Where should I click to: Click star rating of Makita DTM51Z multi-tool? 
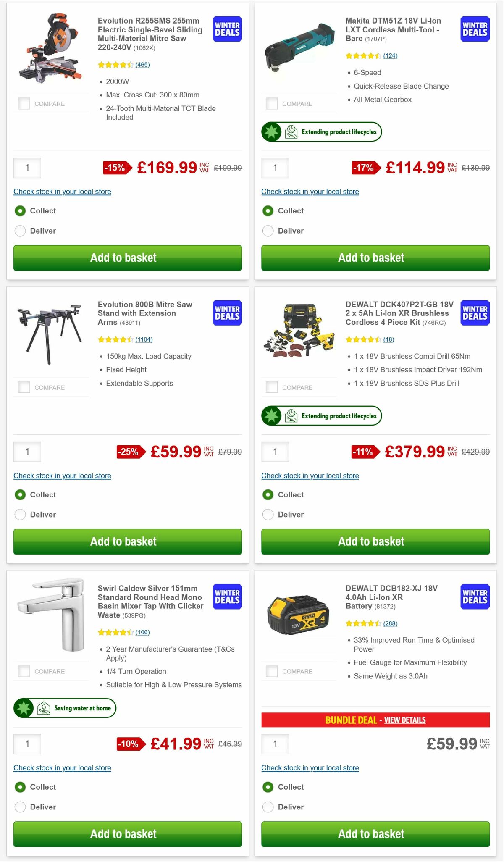pos(364,55)
